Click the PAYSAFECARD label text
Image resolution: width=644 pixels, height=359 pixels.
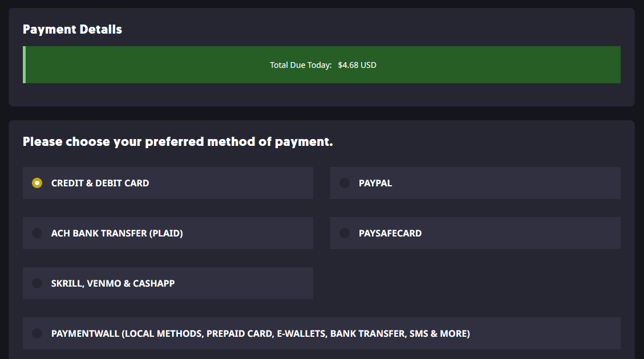(x=390, y=233)
